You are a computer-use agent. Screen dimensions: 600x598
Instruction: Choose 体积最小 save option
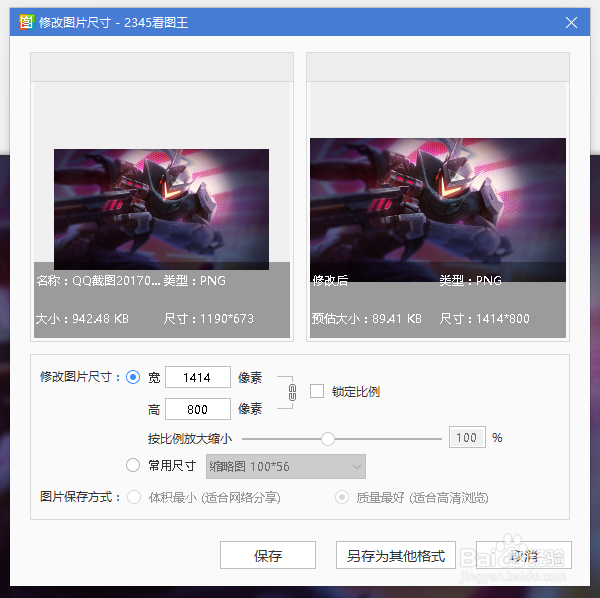(134, 497)
